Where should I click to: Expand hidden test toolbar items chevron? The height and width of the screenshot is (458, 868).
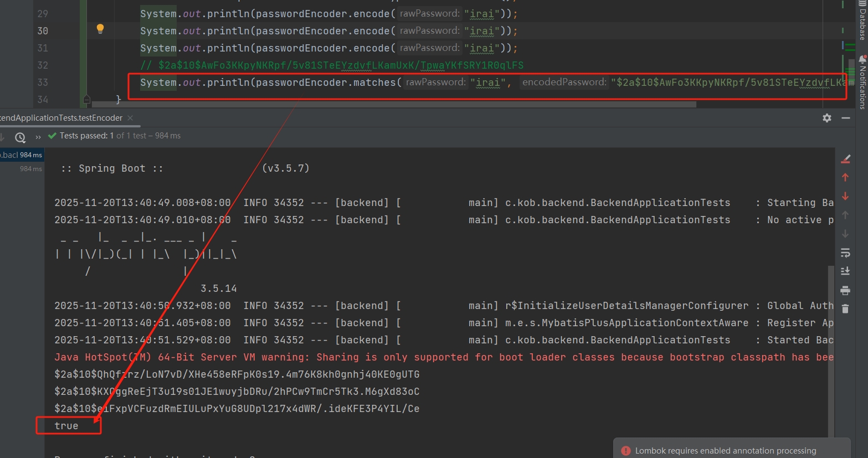click(38, 137)
